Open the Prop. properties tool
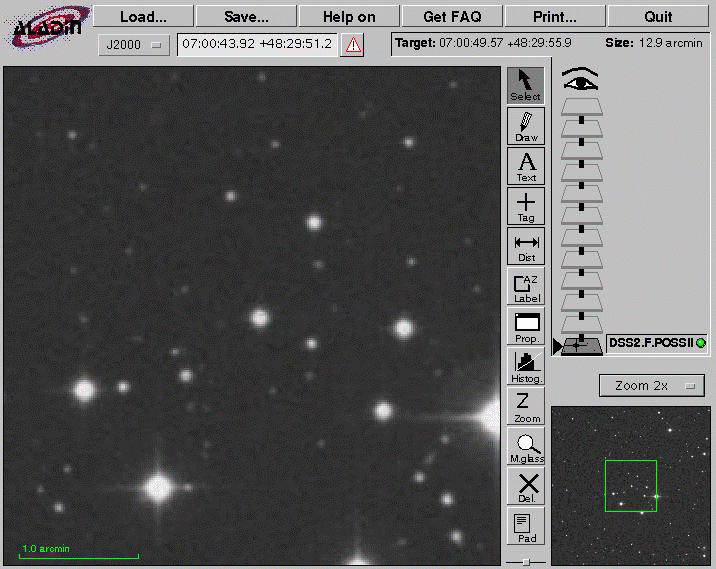Screen dimensions: 716x569 click(x=526, y=326)
